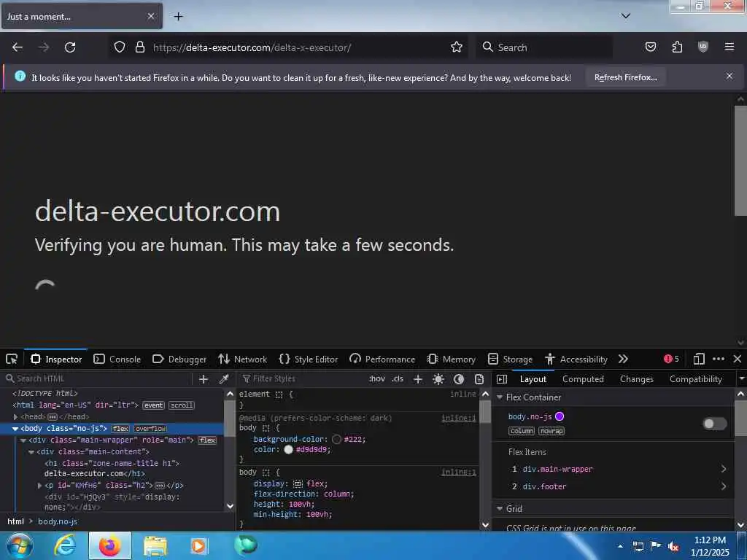
Task: Reload the page with the refresh icon
Action: tap(70, 47)
